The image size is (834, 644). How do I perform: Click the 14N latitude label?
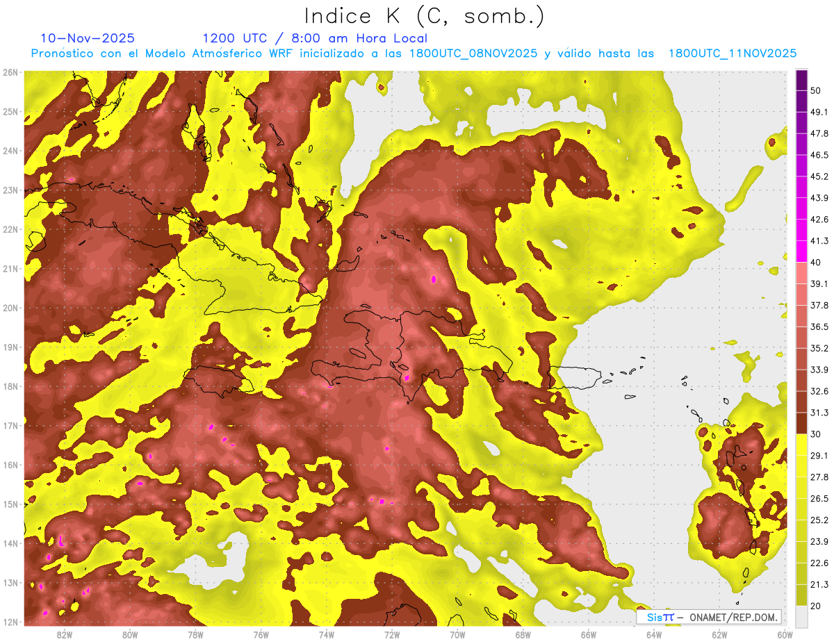click(x=10, y=543)
